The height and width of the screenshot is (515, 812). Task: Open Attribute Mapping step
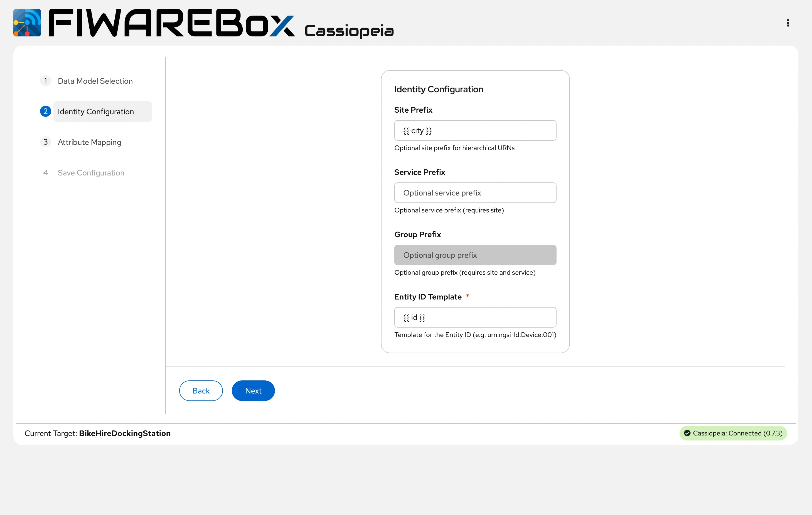[89, 142]
